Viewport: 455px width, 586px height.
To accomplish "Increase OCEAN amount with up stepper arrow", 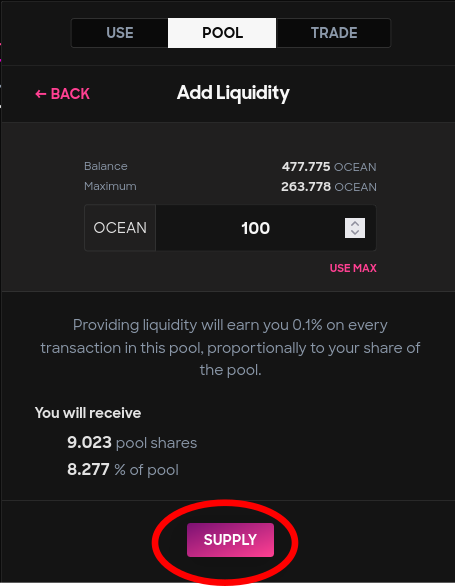I will coord(355,223).
